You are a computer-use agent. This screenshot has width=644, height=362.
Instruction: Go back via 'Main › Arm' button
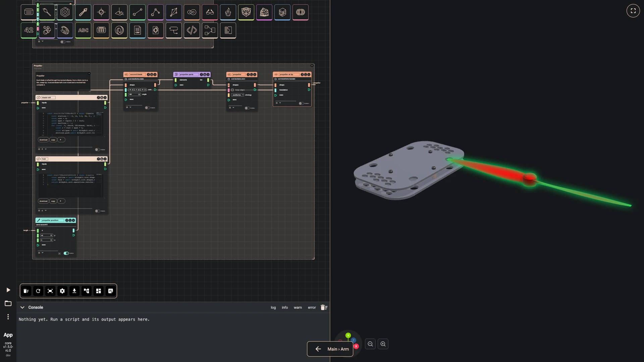[x=330, y=349]
